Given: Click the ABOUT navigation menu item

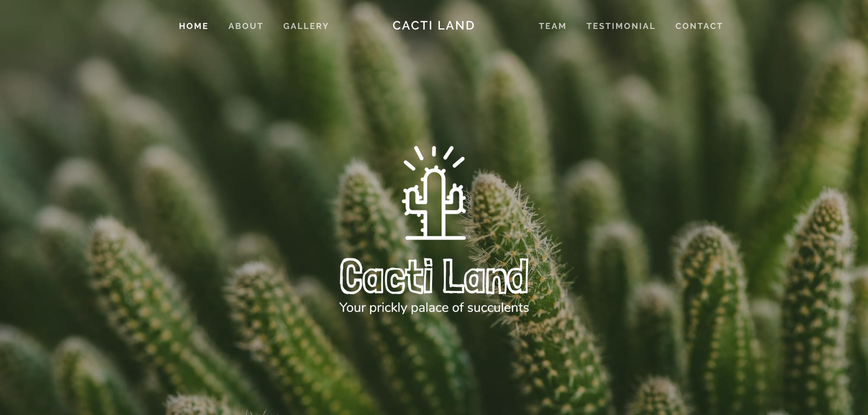Looking at the screenshot, I should (x=245, y=26).
